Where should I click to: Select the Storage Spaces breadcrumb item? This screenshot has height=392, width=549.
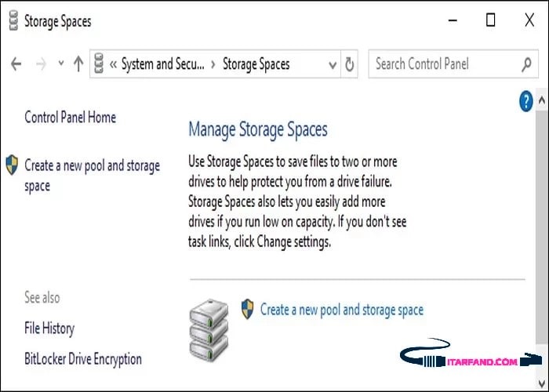[256, 64]
